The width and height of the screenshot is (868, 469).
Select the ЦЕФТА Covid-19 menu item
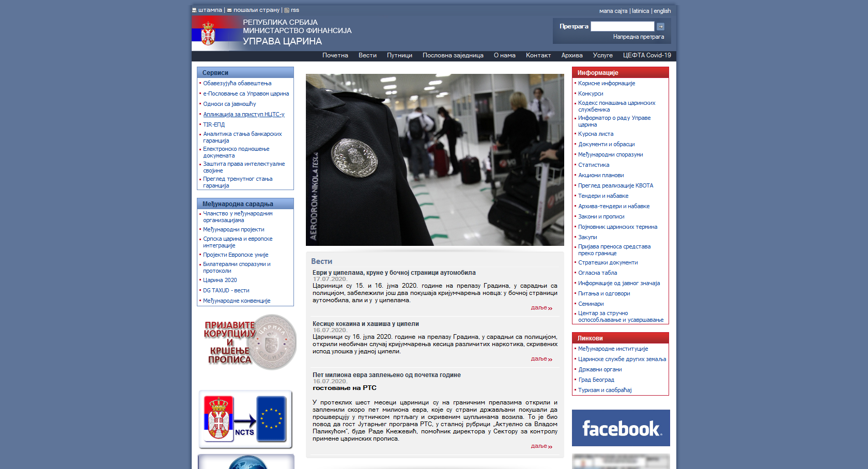(x=646, y=55)
